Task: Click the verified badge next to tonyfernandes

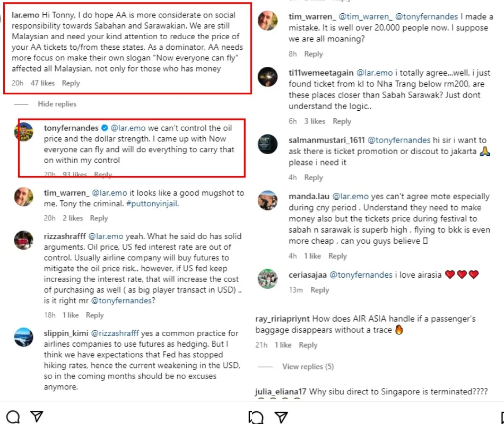Action: coord(105,128)
